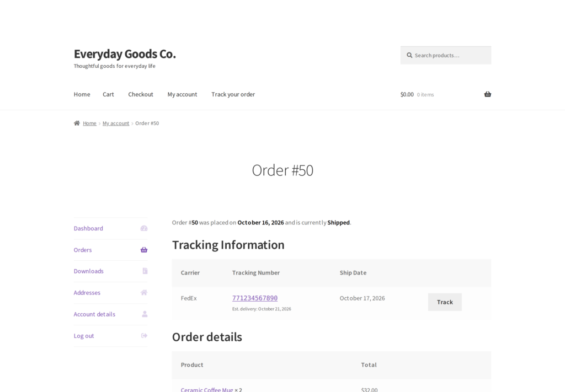
Task: Click the Ship Date column header
Action: click(x=353, y=273)
